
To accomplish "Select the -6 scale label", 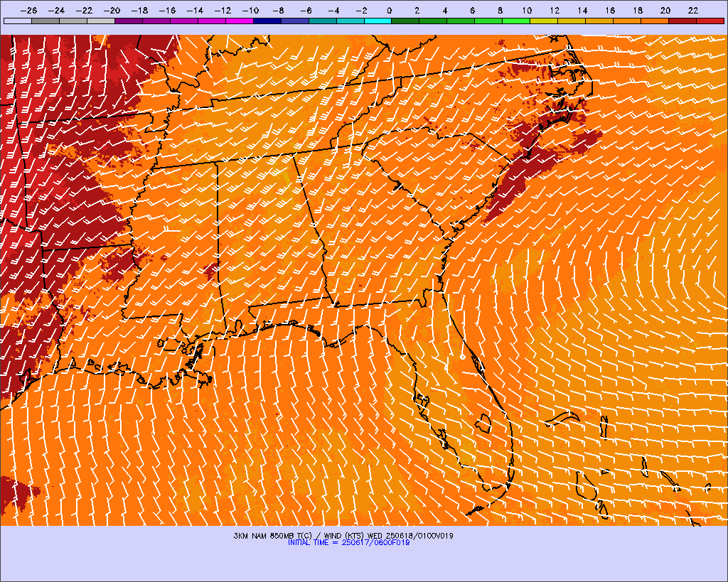I will click(306, 10).
